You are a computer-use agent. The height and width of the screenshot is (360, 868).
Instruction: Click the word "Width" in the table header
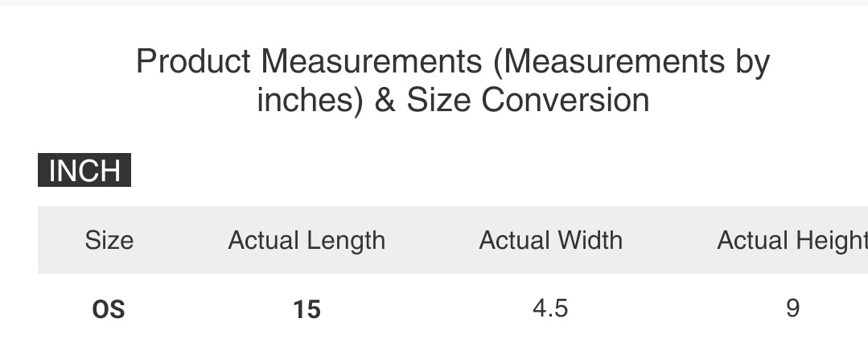[x=586, y=240]
